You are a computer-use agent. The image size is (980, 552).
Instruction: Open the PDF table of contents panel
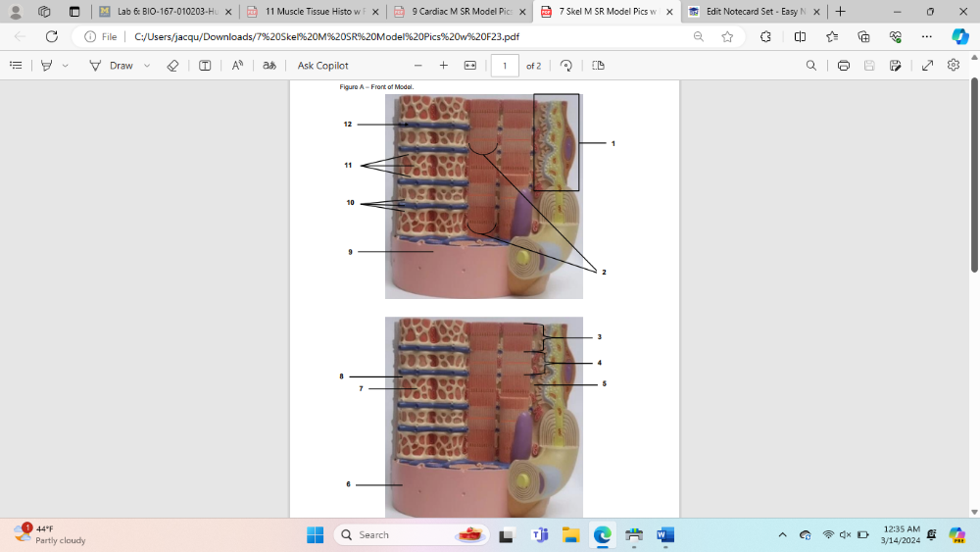click(x=16, y=66)
